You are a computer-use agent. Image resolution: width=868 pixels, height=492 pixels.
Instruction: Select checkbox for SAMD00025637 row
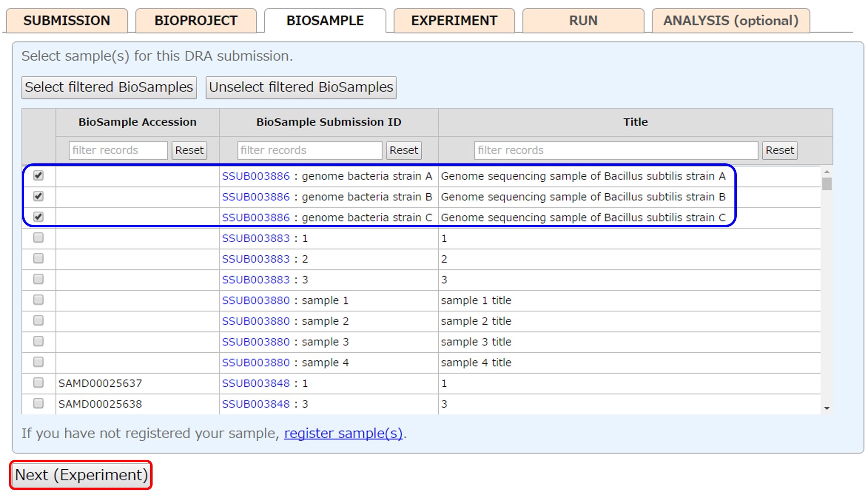[38, 383]
